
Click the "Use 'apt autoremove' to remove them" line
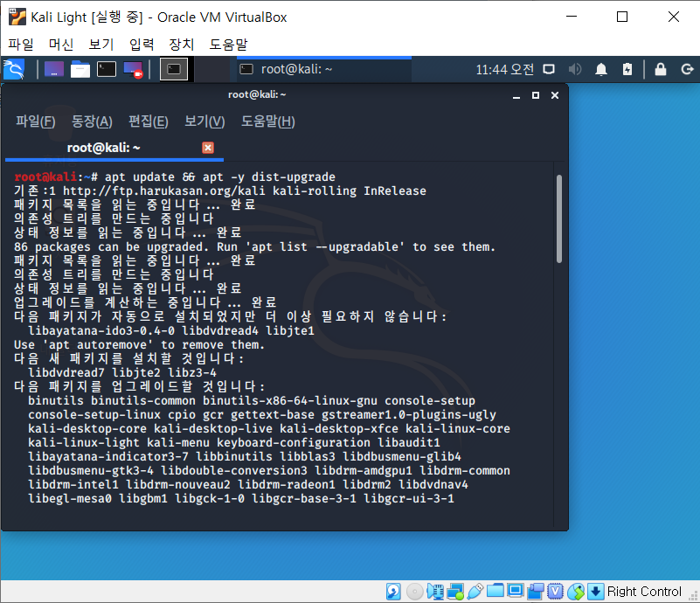point(139,344)
